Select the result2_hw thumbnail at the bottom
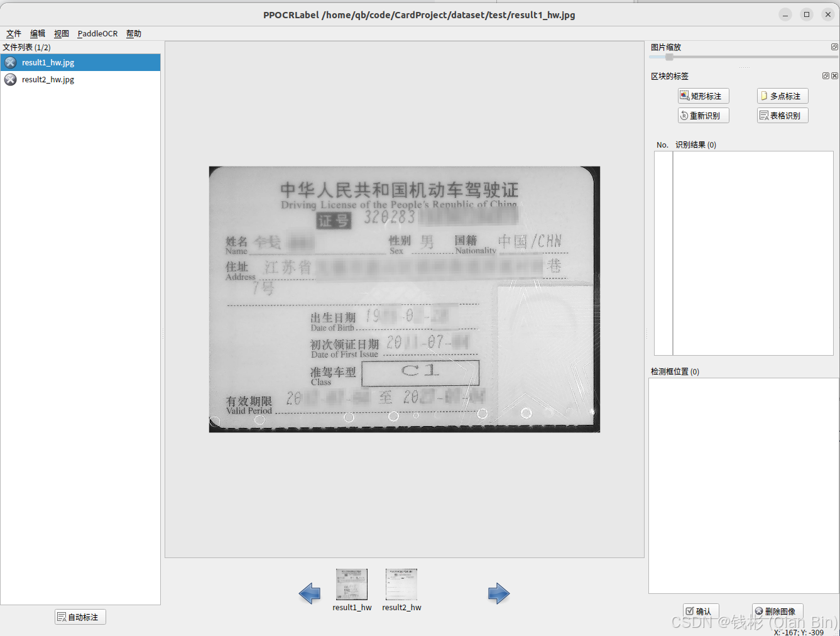The width and height of the screenshot is (840, 636). (401, 584)
